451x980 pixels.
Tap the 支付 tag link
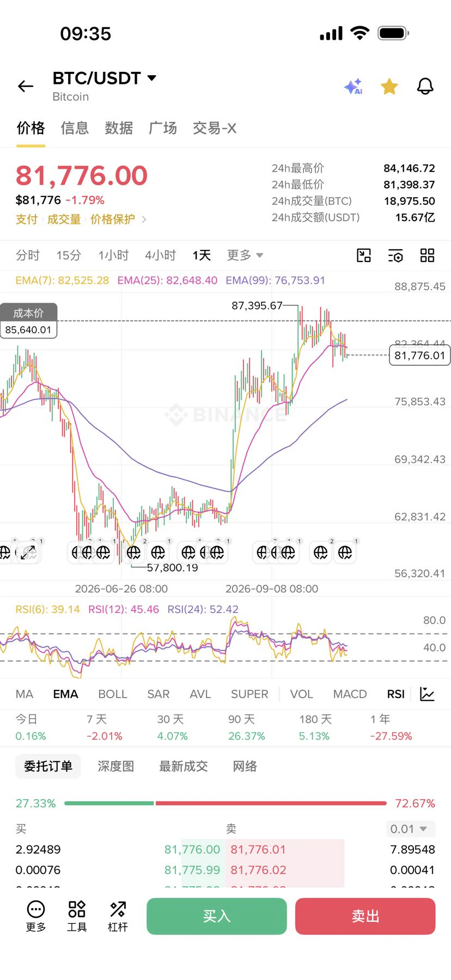pyautogui.click(x=27, y=219)
